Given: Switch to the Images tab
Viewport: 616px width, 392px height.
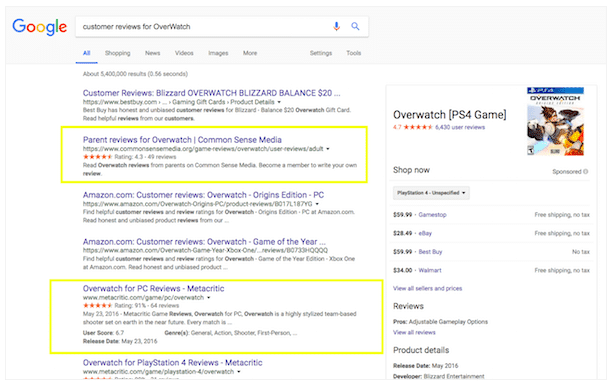Looking at the screenshot, I should [218, 53].
